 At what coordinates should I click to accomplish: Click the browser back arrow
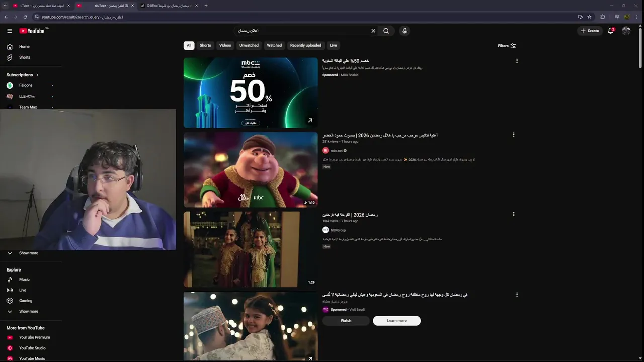coord(6,17)
